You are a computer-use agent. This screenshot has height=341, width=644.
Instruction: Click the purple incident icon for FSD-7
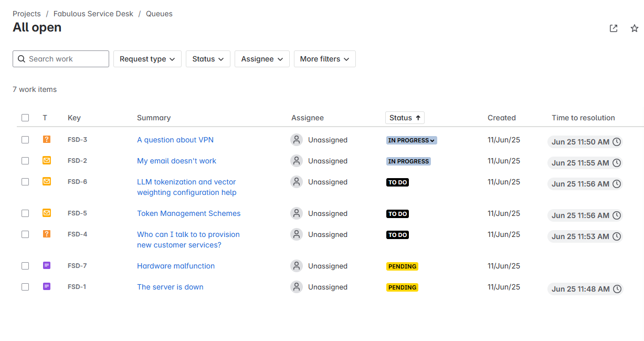47,266
